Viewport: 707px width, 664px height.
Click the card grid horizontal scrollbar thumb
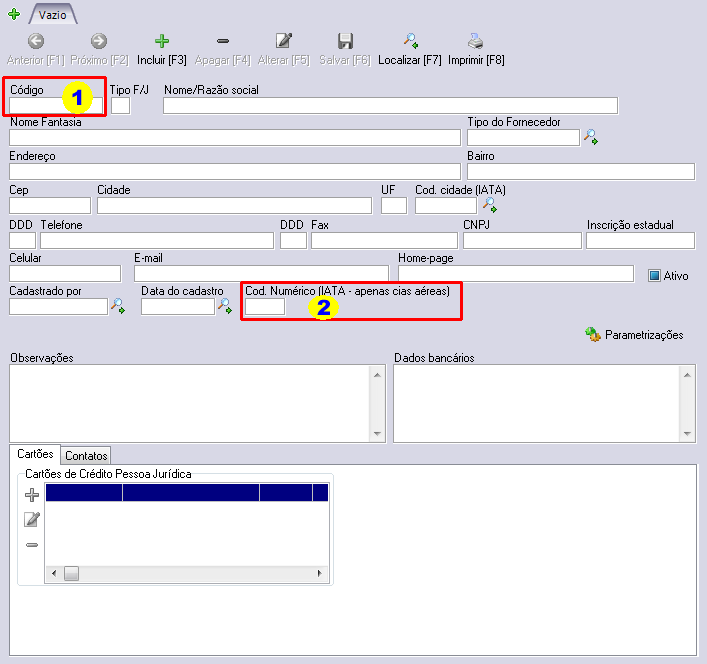point(71,573)
